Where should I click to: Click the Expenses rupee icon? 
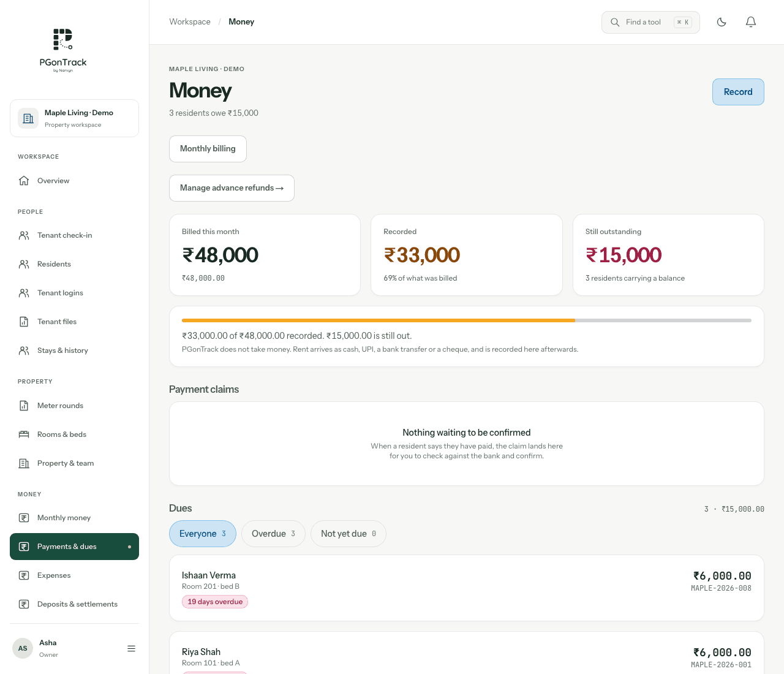(24, 575)
